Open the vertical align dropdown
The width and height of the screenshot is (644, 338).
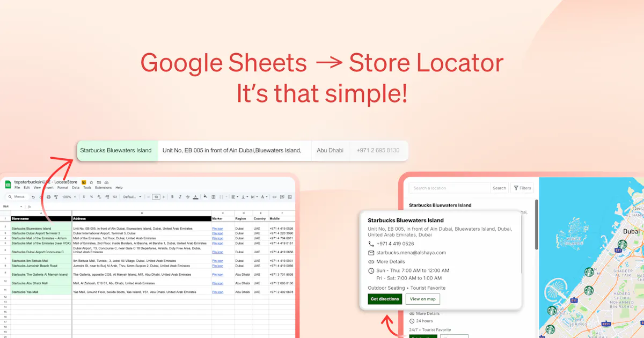245,197
